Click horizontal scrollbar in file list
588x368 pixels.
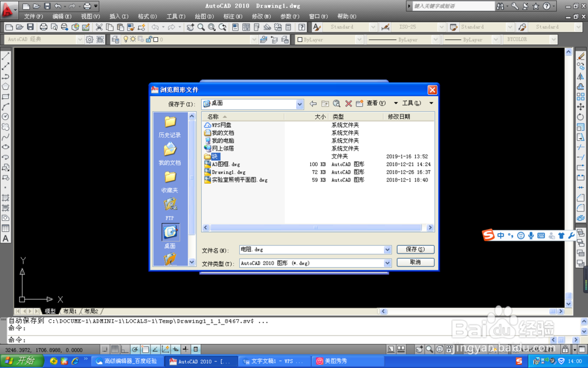coord(315,227)
